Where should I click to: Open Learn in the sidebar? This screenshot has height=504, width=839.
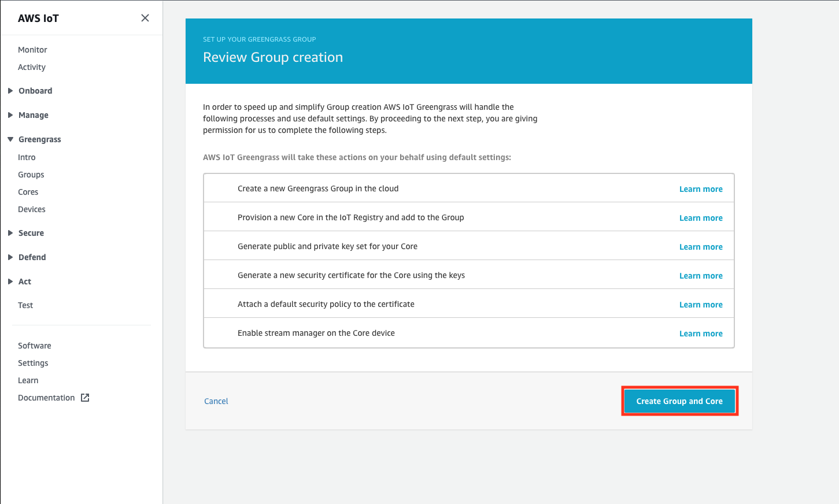click(28, 380)
